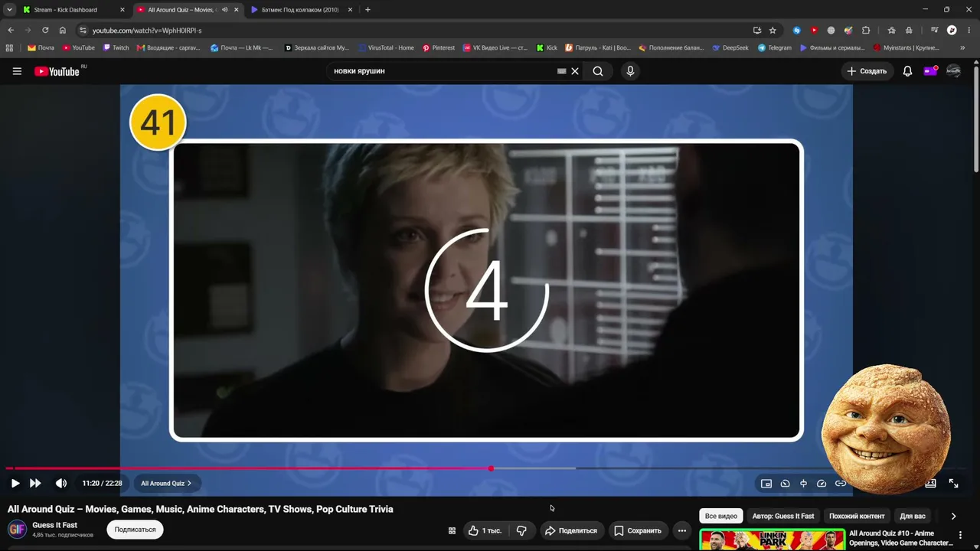Run the search with the magnifier button
Image resolution: width=980 pixels, height=551 pixels.
click(x=598, y=71)
